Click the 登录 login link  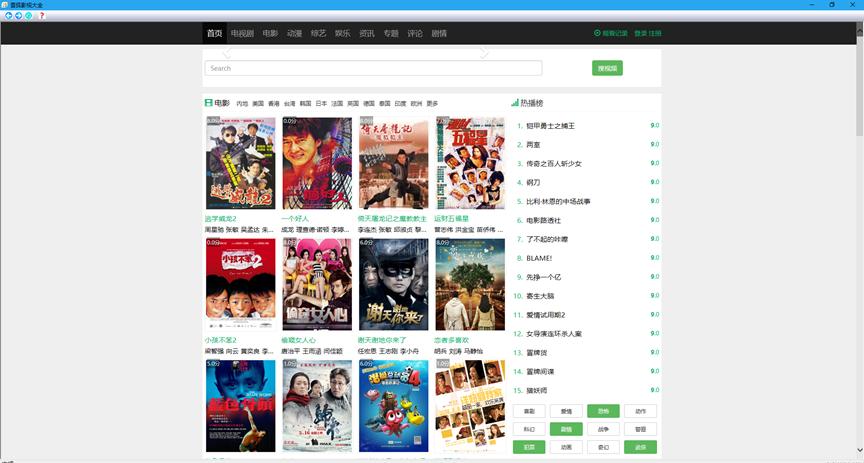pyautogui.click(x=640, y=33)
